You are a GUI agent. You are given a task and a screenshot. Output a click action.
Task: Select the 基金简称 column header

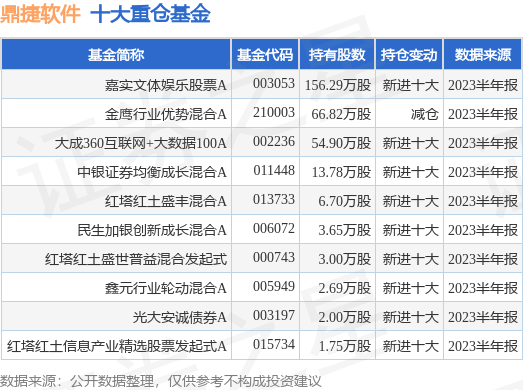(x=116, y=55)
